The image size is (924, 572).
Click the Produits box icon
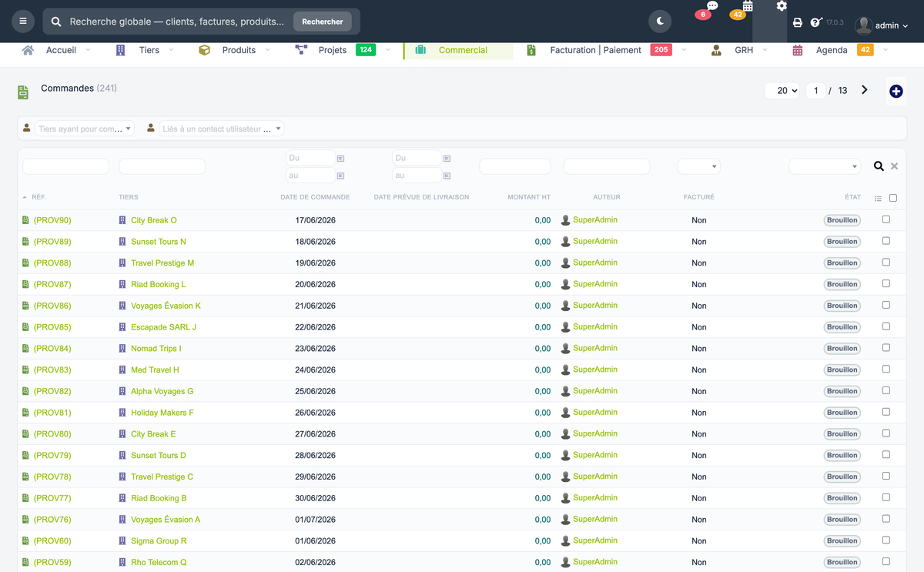coord(204,50)
